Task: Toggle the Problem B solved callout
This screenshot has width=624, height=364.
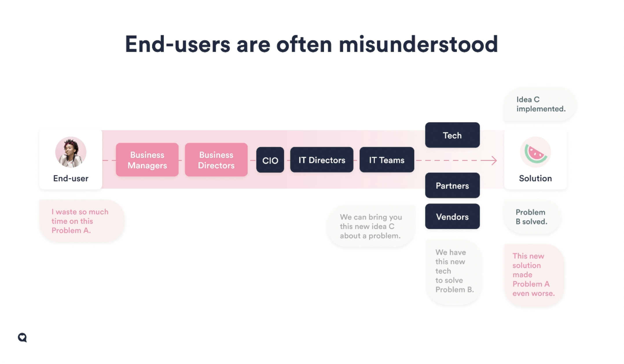Action: 531,217
